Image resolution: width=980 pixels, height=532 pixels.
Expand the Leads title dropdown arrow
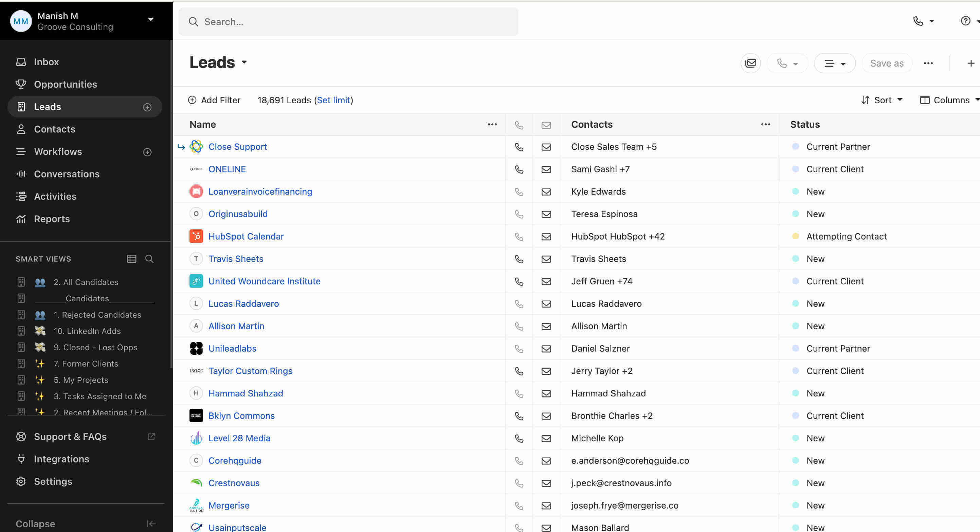(x=244, y=62)
